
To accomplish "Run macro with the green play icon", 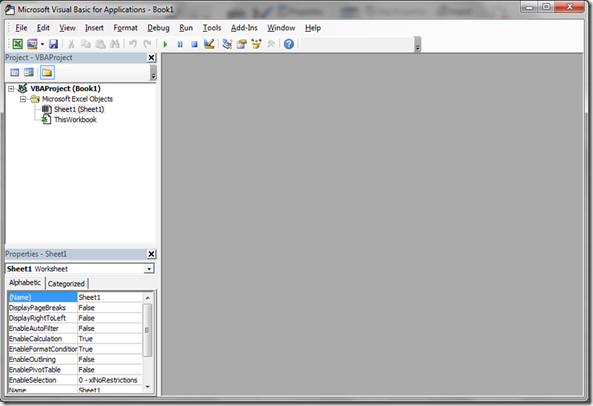I will pyautogui.click(x=165, y=44).
